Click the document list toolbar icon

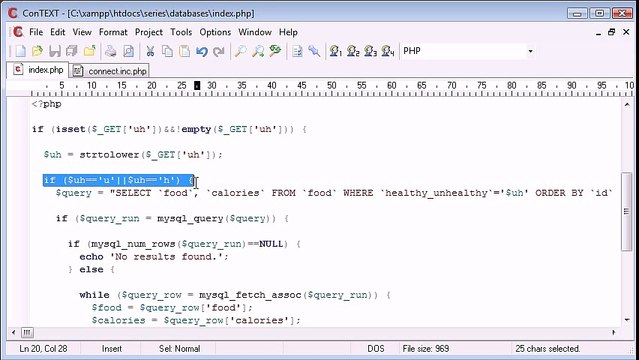point(297,51)
